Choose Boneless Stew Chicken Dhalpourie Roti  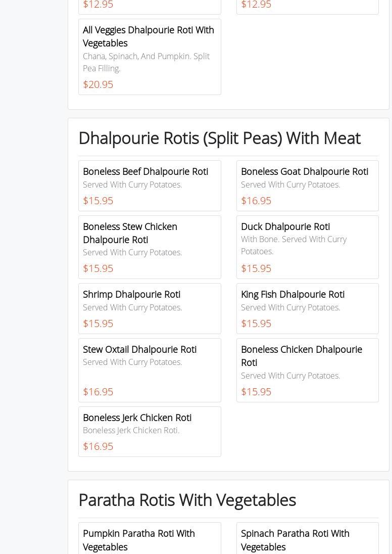click(130, 233)
